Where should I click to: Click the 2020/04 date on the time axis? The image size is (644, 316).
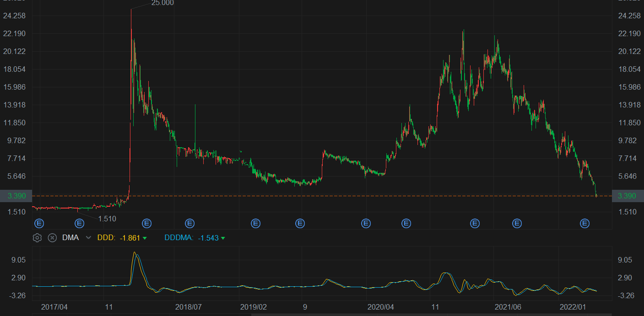[x=380, y=307]
